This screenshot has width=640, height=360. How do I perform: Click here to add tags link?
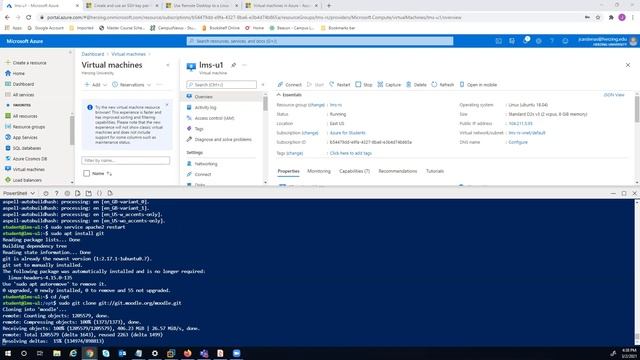[x=351, y=153]
